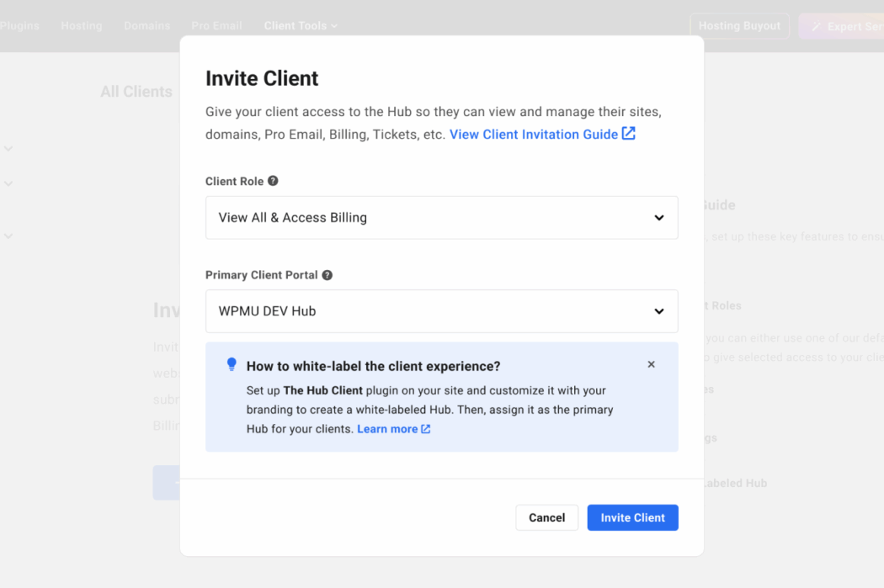Image resolution: width=884 pixels, height=588 pixels.
Task: Dismiss the white-label experience tip box
Action: coord(651,364)
